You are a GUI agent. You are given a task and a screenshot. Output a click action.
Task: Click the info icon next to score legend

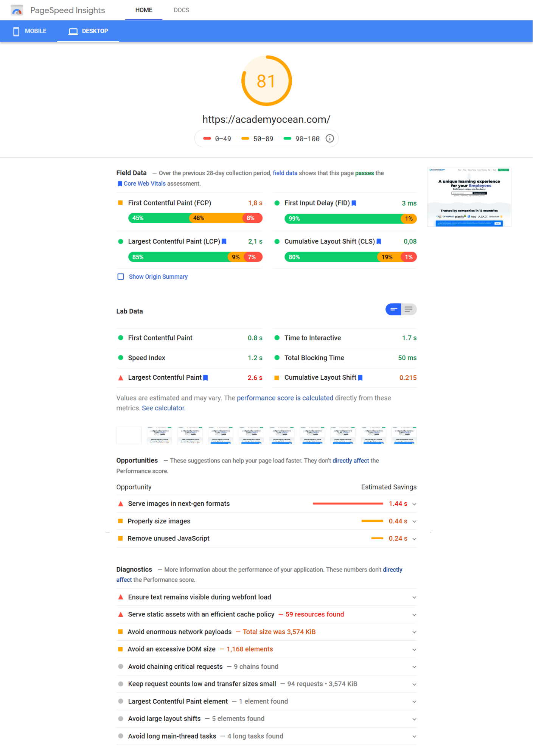pos(330,138)
